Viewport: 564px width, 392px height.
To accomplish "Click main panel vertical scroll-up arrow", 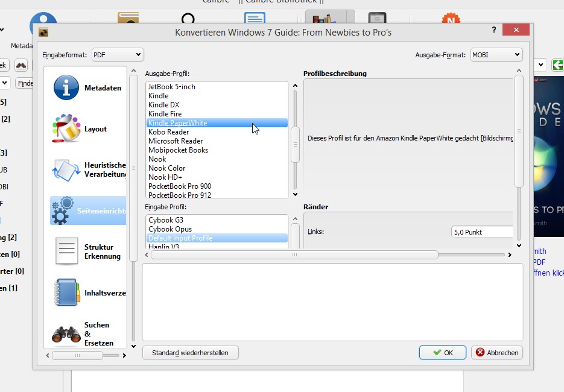I will (519, 71).
